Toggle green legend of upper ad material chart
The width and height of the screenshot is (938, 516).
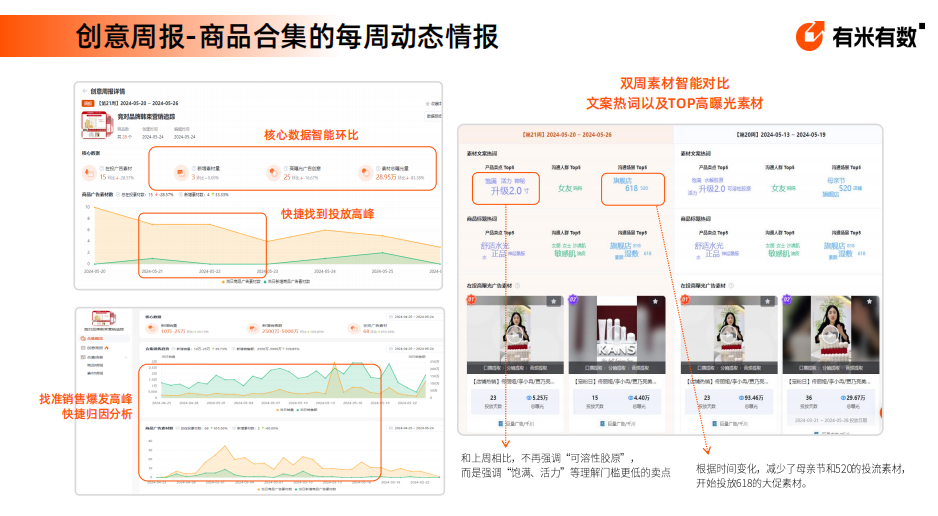coord(287,281)
